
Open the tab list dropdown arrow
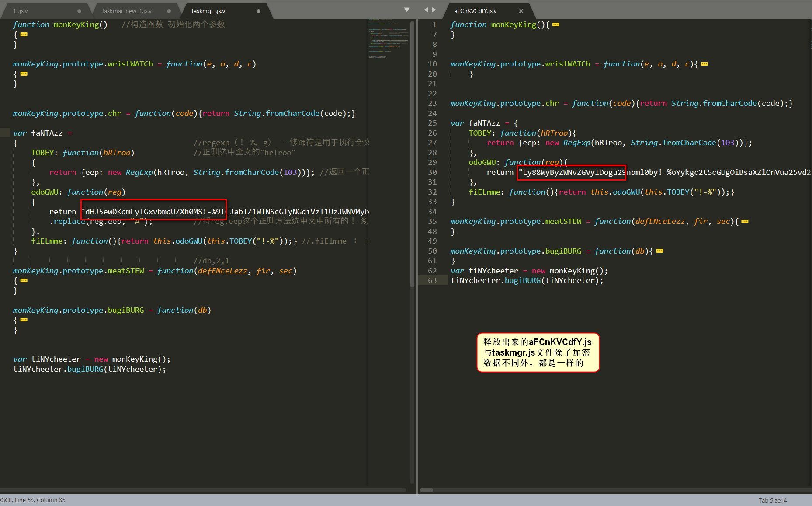pos(407,10)
